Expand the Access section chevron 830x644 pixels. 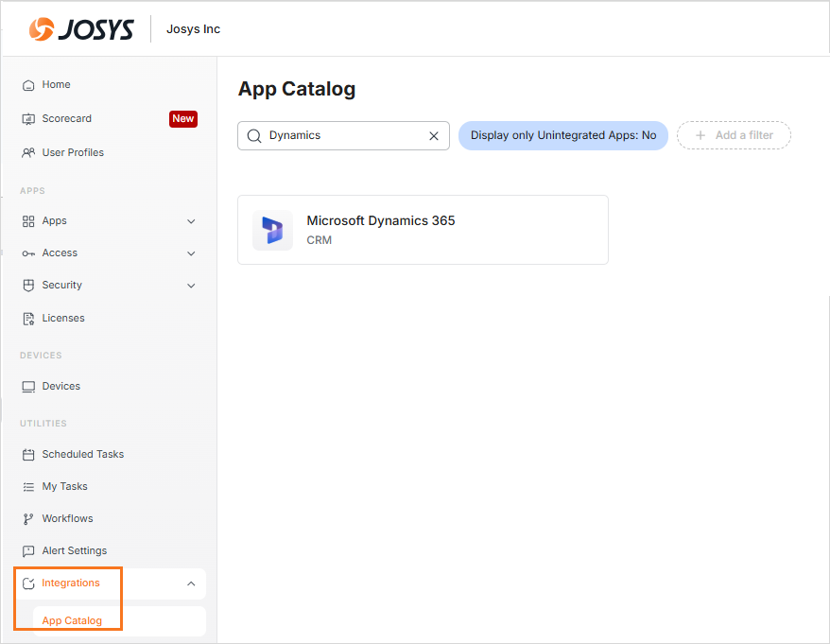(191, 253)
